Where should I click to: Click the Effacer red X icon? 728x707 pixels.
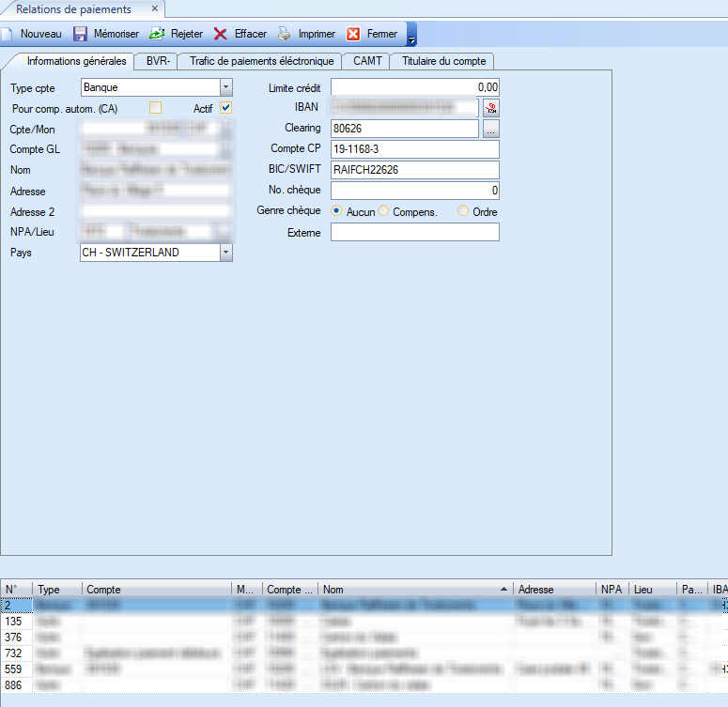coord(221,34)
